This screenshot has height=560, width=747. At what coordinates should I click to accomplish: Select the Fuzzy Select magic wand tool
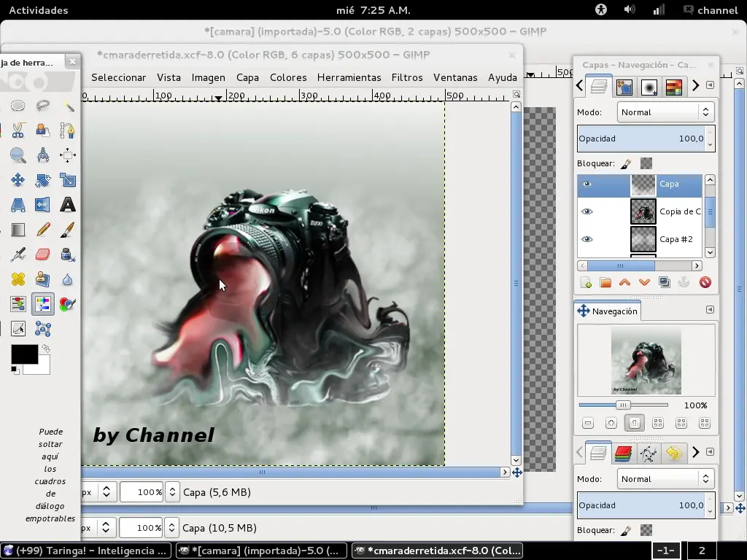pyautogui.click(x=68, y=105)
